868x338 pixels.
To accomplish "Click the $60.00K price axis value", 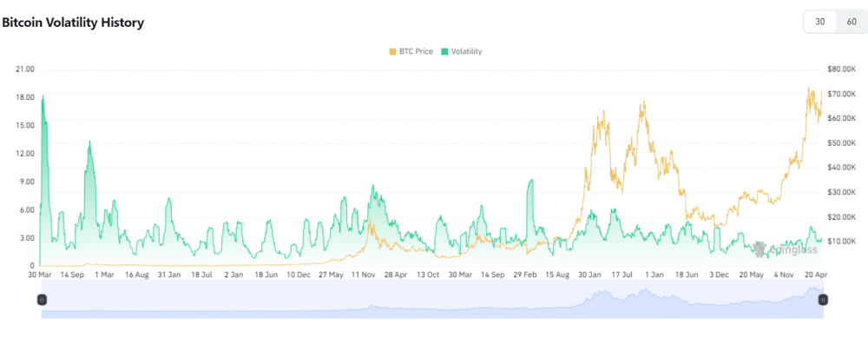I will (x=842, y=118).
